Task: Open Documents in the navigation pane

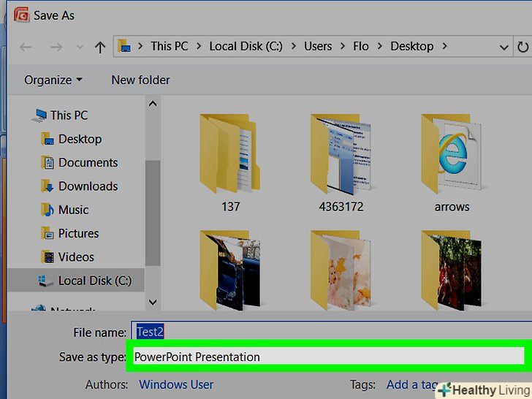Action: pos(88,162)
